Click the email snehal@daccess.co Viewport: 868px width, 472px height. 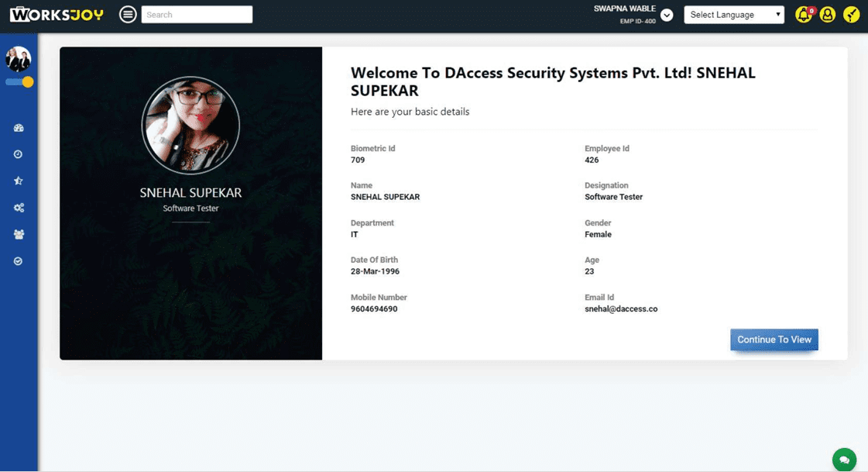coord(621,308)
